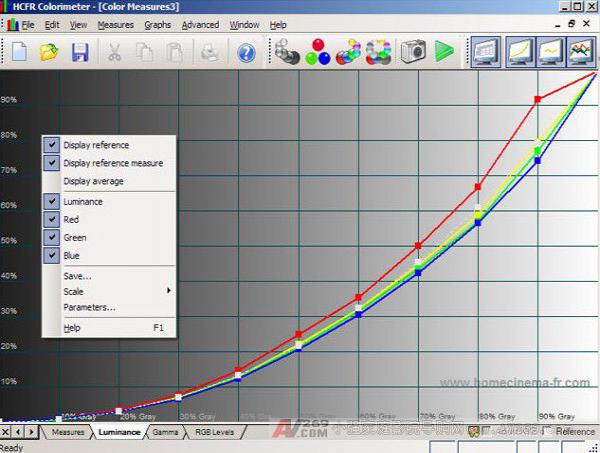Screen dimensions: 600x453
Task: Open the Advanced menu
Action: click(x=200, y=24)
